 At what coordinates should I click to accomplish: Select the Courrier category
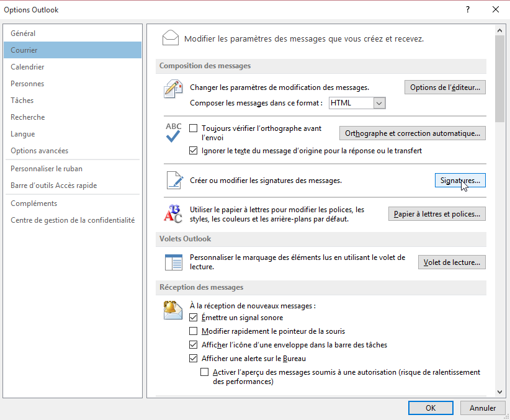(x=73, y=50)
